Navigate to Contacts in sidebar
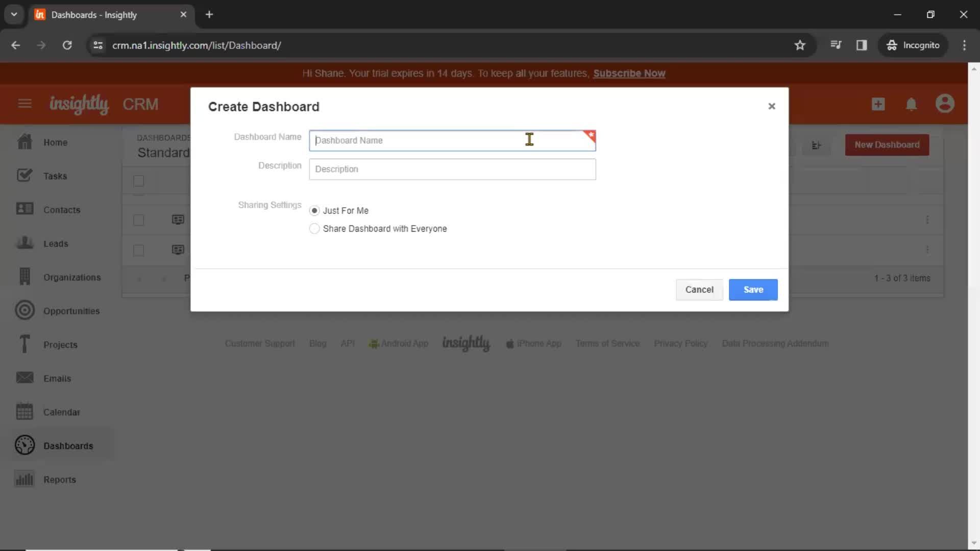 pos(61,210)
